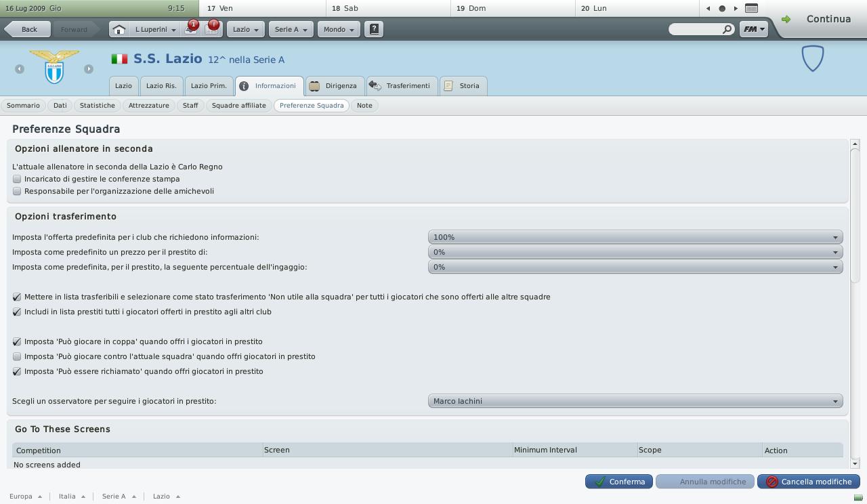This screenshot has height=504, width=867.
Task: Open the default offer 100% dropdown
Action: point(635,237)
